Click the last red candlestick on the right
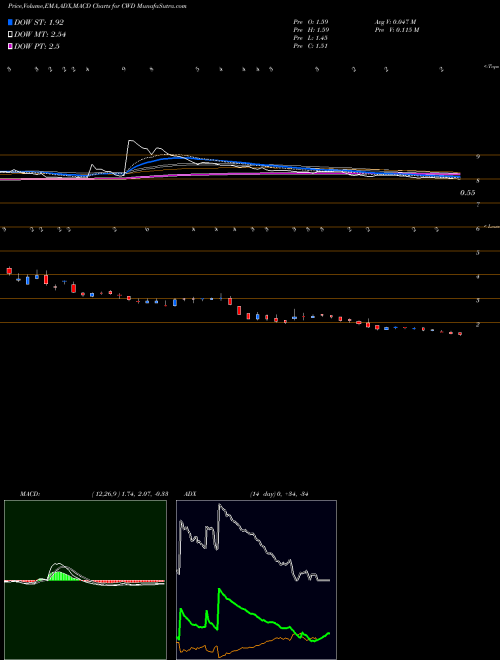Image resolution: width=500 pixels, height=660 pixels. tap(460, 334)
